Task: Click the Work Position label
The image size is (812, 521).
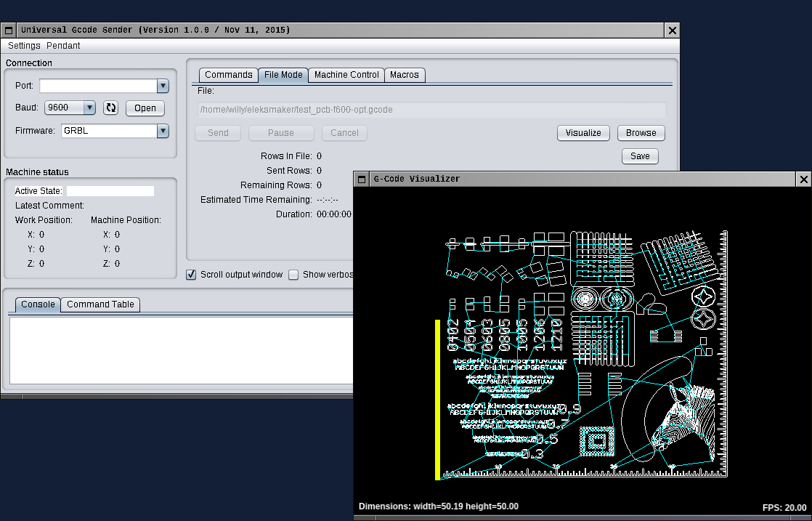Action: pos(44,220)
